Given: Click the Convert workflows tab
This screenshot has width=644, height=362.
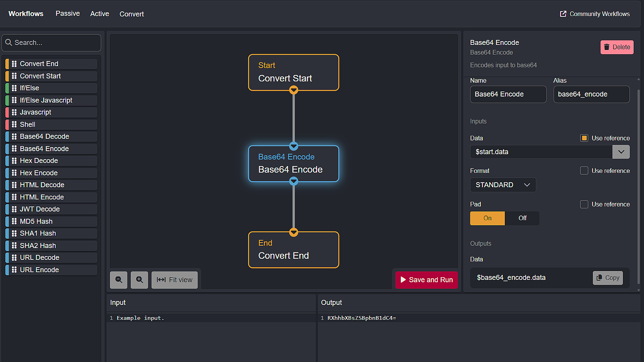Looking at the screenshot, I should (131, 14).
